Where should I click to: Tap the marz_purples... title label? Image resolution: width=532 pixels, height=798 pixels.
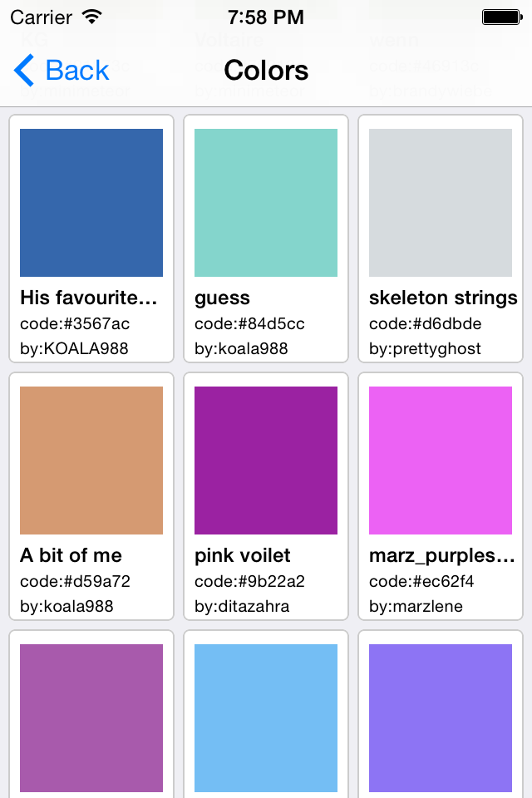point(442,556)
